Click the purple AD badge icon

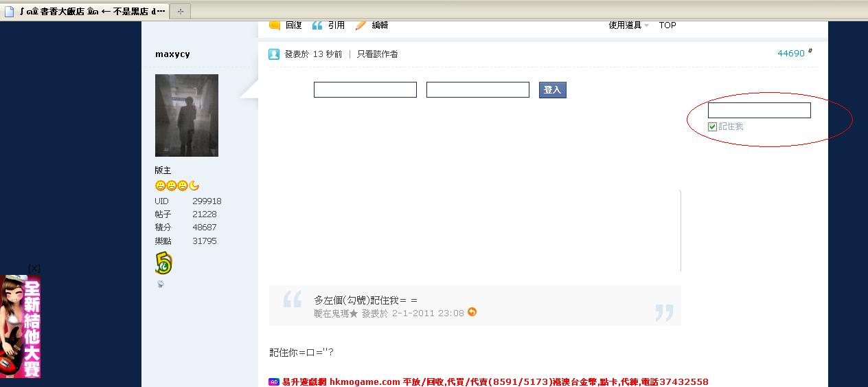tap(274, 382)
